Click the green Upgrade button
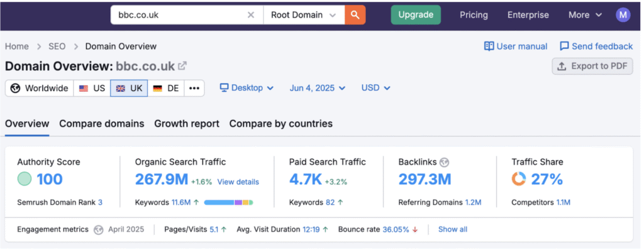The width and height of the screenshot is (644, 250). coord(416,15)
